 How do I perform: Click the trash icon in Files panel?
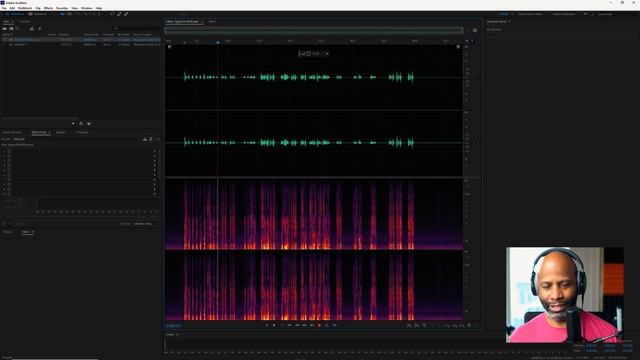click(x=40, y=29)
